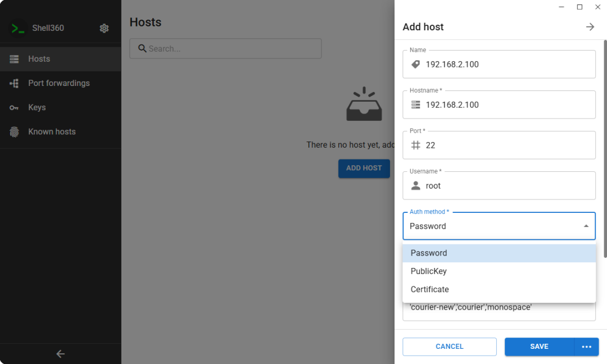Screen dimensions: 607x364
Task: Close the Add host panel using right arrow
Action: point(590,27)
